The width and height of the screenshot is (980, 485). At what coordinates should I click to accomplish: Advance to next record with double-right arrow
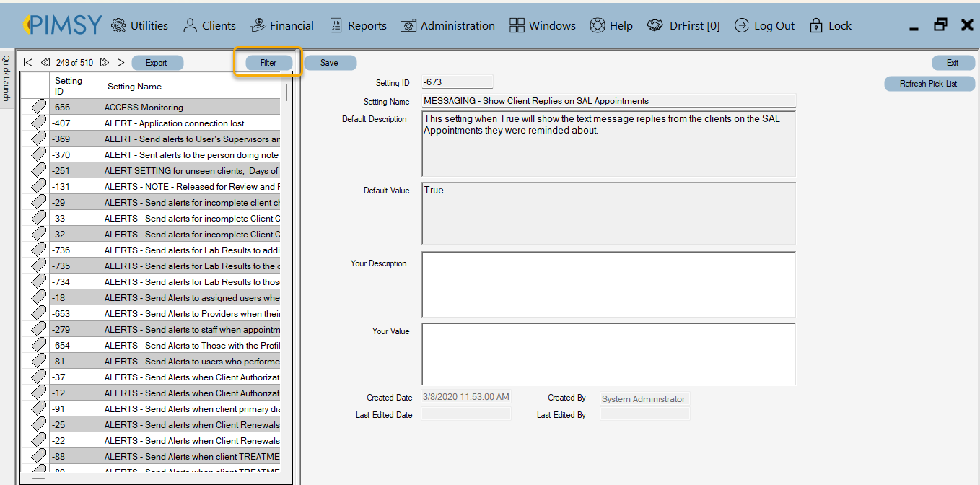click(x=105, y=62)
